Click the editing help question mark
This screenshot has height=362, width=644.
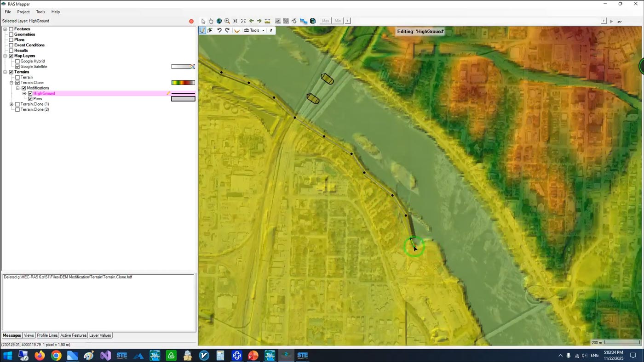271,30
